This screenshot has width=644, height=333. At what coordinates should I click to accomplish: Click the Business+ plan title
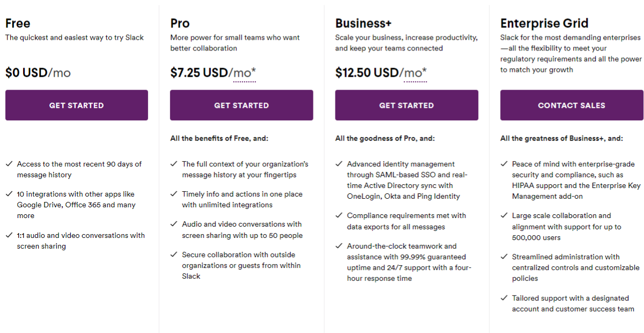click(x=363, y=23)
